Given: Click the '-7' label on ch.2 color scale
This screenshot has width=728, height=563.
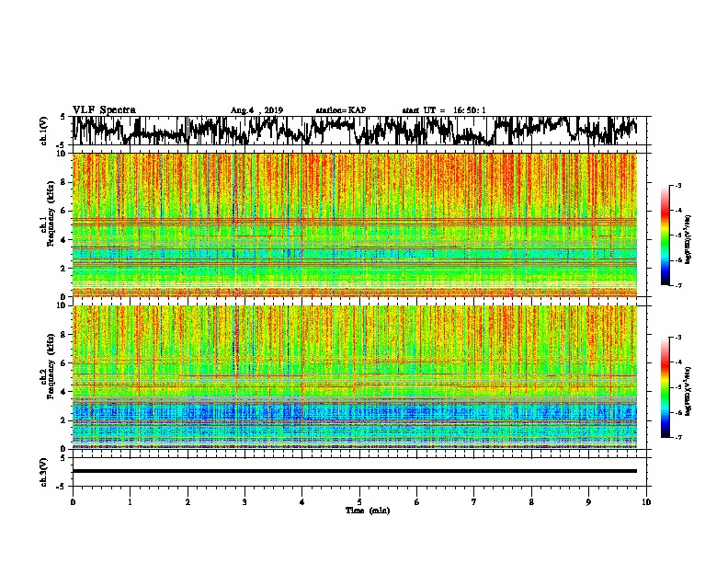Looking at the screenshot, I should tap(677, 437).
